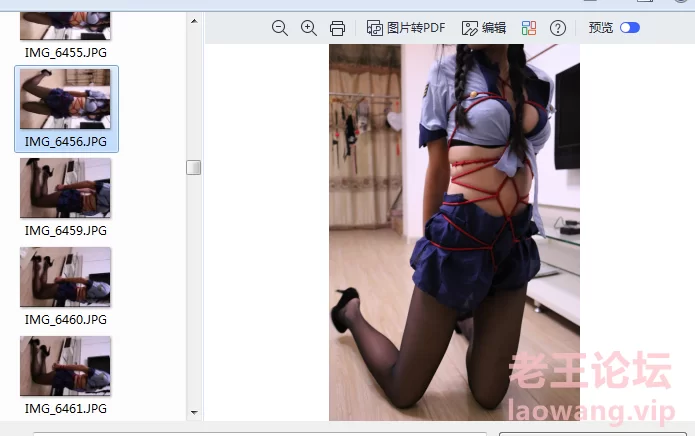Open the 编辑 image editor
This screenshot has width=695, height=436.
pyautogui.click(x=484, y=28)
